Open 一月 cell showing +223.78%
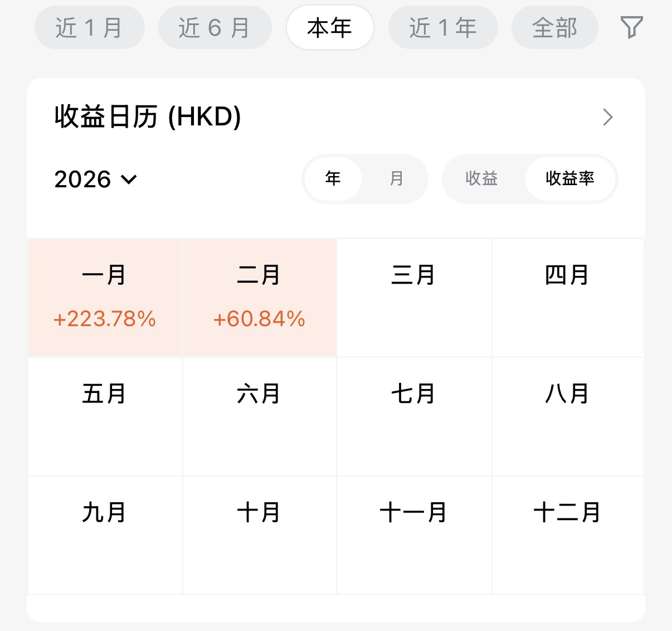 [105, 298]
